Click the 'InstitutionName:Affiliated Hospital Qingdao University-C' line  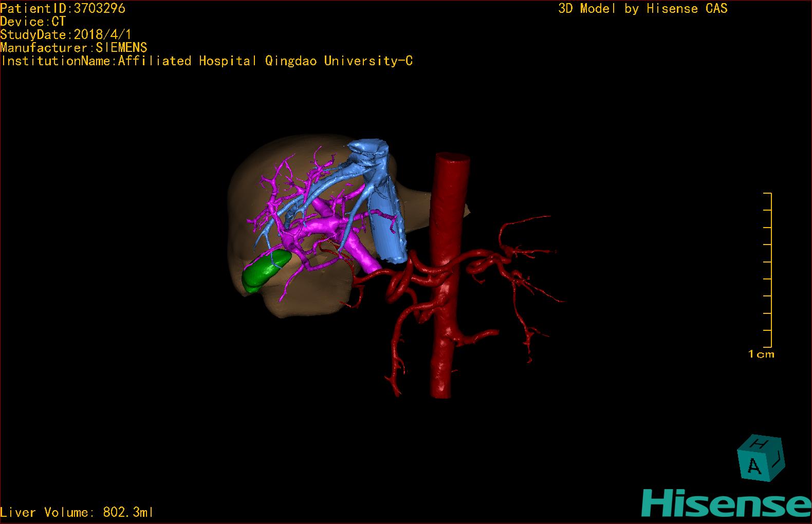point(206,61)
